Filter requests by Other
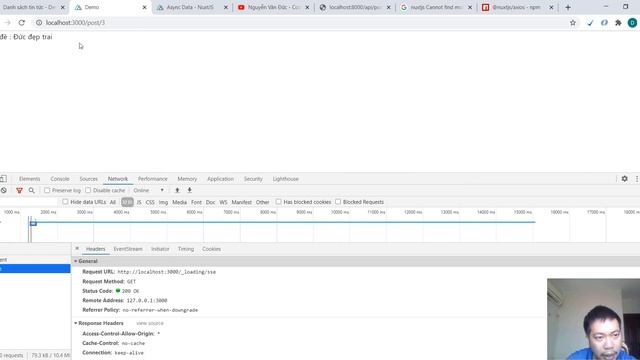 (262, 202)
